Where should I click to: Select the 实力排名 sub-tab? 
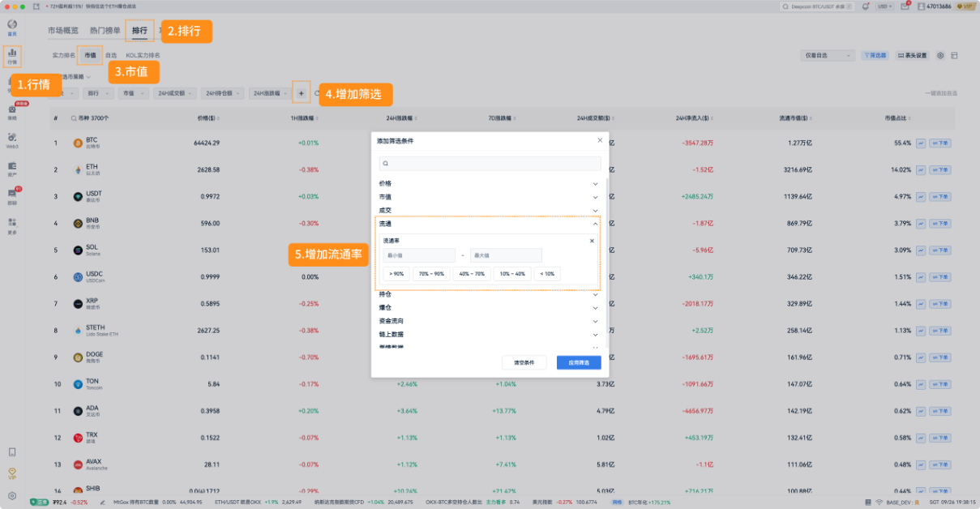64,55
